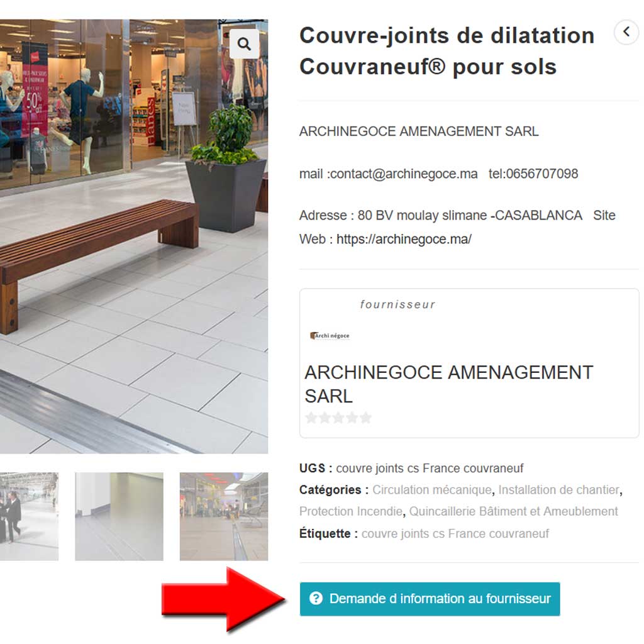Open the Circulation mécanique category
Image resolution: width=644 pixels, height=644 pixels.
click(431, 489)
